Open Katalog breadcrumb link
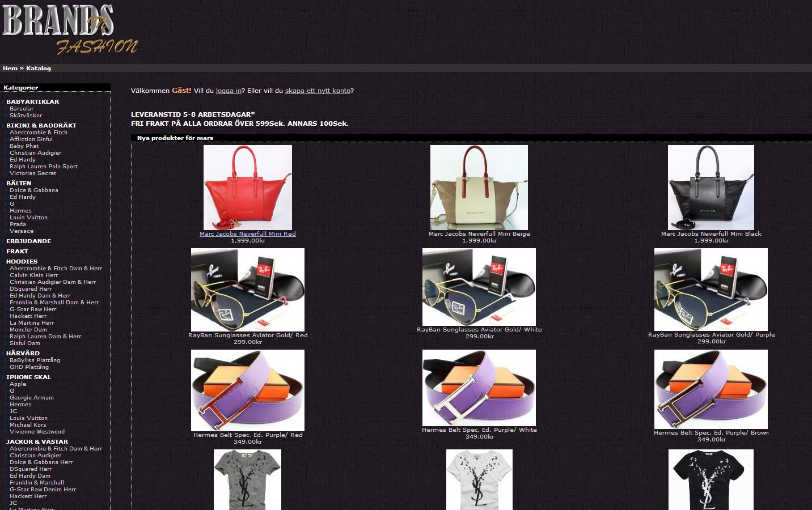 39,69
